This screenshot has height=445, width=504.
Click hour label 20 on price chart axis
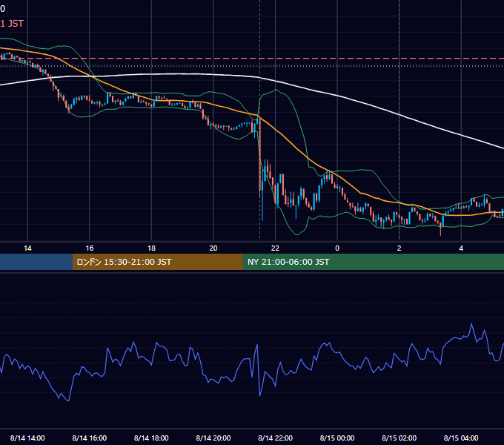(213, 248)
